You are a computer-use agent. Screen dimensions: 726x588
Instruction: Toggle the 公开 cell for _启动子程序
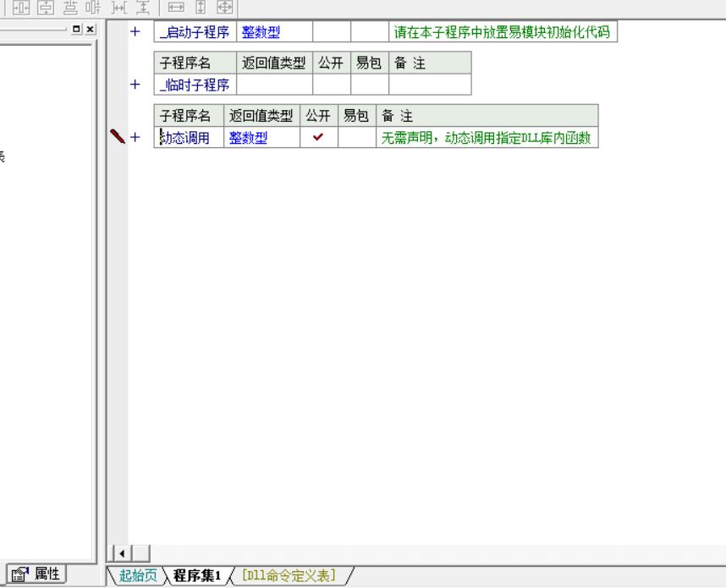coord(332,32)
